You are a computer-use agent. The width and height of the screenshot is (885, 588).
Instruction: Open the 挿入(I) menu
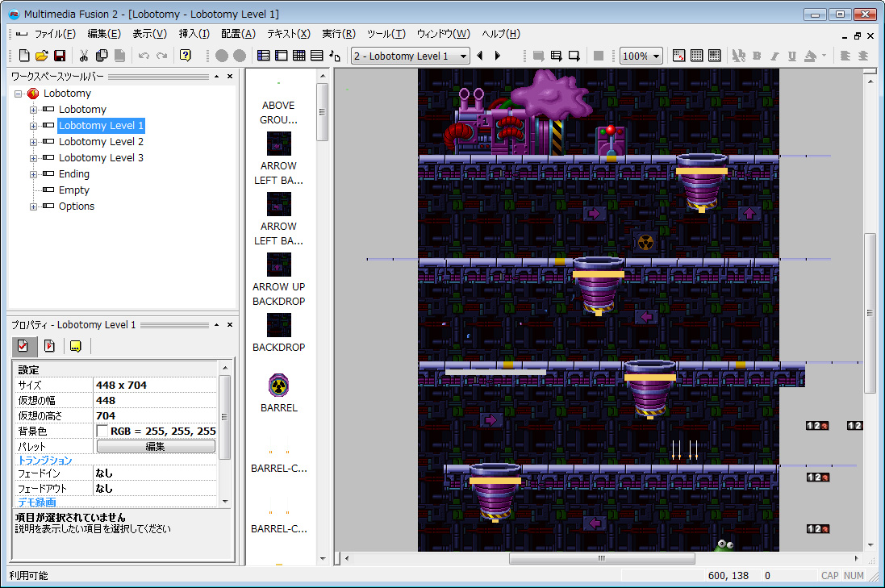click(194, 34)
